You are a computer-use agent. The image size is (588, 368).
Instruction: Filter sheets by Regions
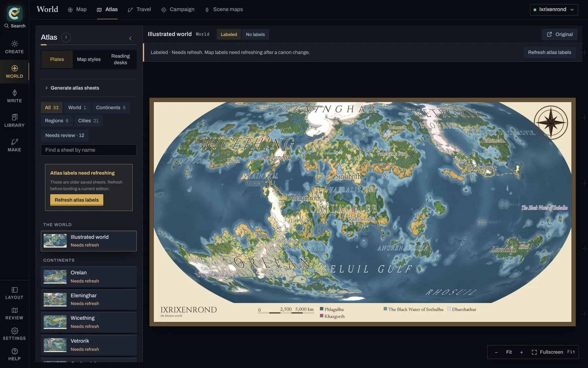point(57,121)
